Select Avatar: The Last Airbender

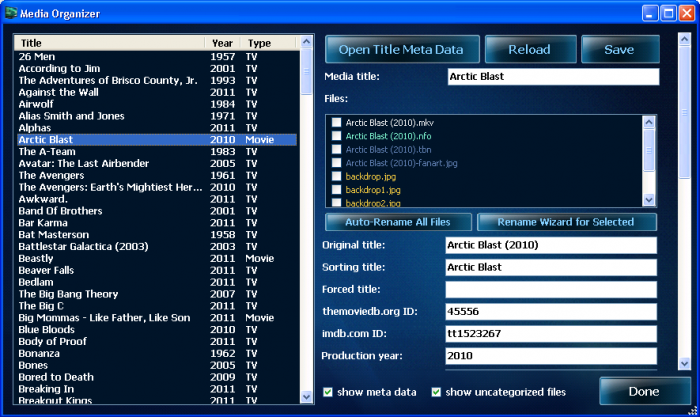[x=157, y=163]
